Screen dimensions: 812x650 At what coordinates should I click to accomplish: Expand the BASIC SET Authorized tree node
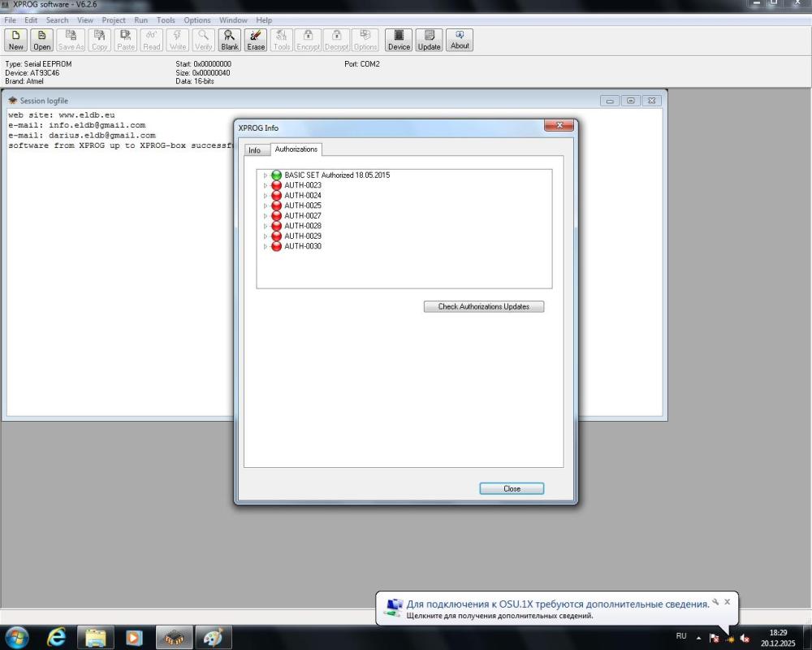[266, 175]
